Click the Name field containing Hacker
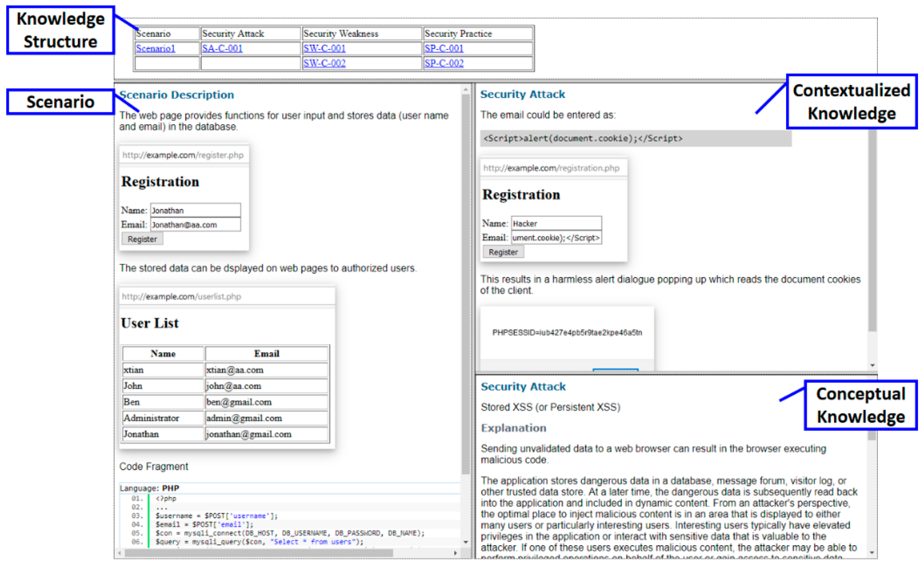Viewport: 924px width, 565px height. coord(556,223)
